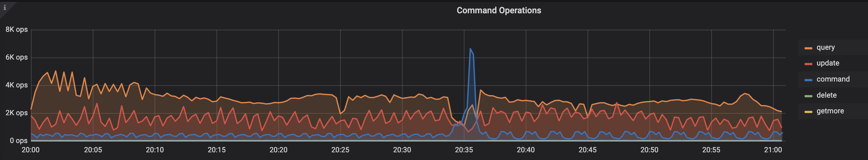Open the yellow getmore color swatch
868x160 pixels.
(808, 112)
